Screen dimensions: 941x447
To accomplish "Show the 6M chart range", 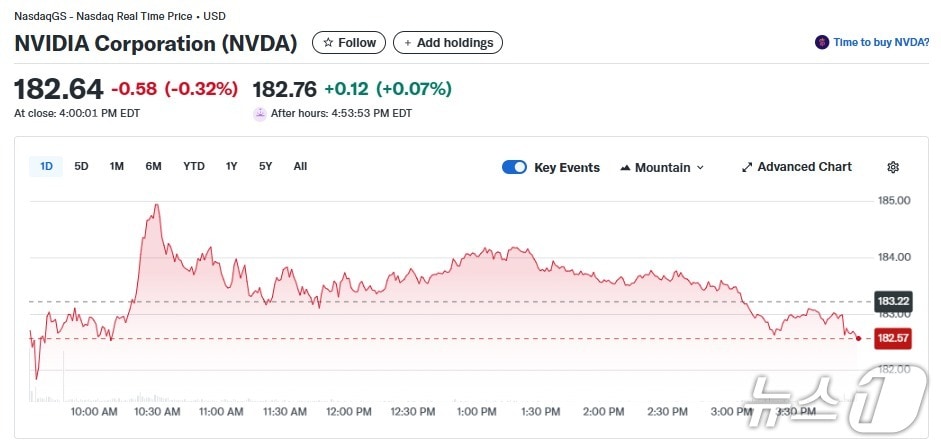I will coord(153,166).
